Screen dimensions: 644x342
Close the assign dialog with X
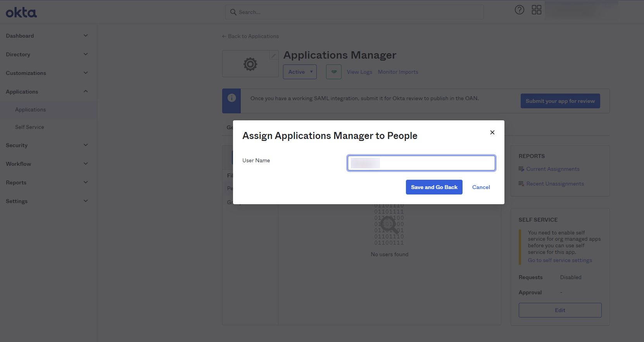click(x=492, y=132)
